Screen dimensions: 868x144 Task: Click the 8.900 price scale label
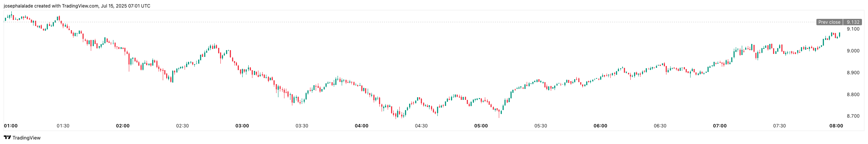[x=853, y=73]
